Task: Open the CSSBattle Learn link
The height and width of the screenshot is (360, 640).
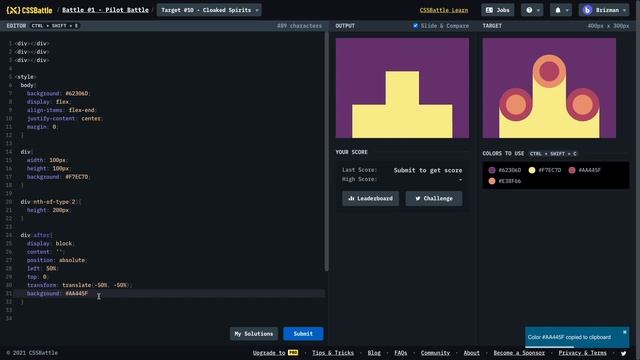Action: 444,10
